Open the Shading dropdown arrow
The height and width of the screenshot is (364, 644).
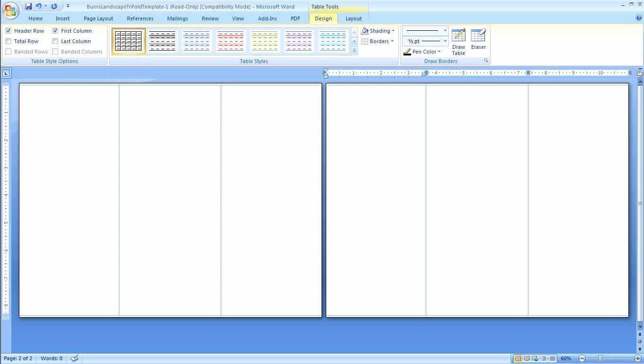393,31
